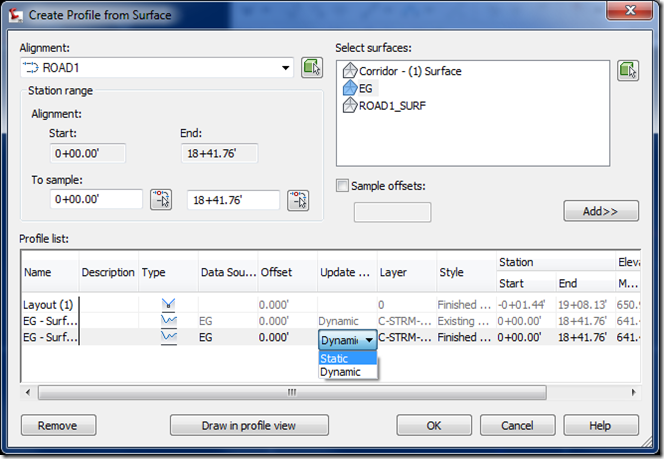This screenshot has width=664, height=459.
Task: Close the Create Profile from Surface dialog
Action: click(x=630, y=10)
